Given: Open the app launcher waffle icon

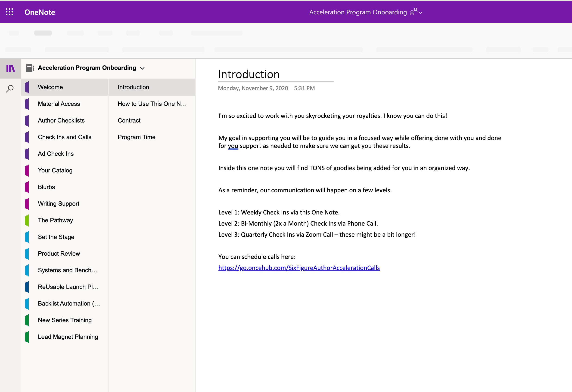Looking at the screenshot, I should pos(9,12).
